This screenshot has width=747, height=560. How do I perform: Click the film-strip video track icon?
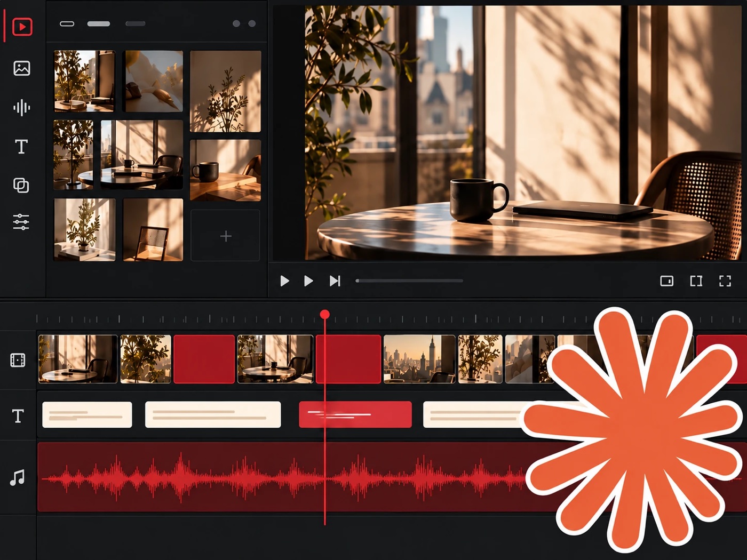coord(18,360)
